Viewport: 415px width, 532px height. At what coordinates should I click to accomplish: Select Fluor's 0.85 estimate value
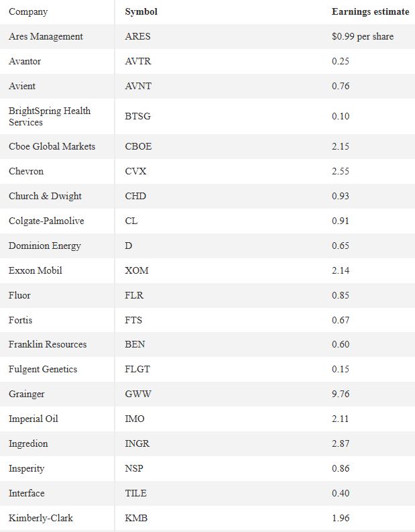(341, 295)
